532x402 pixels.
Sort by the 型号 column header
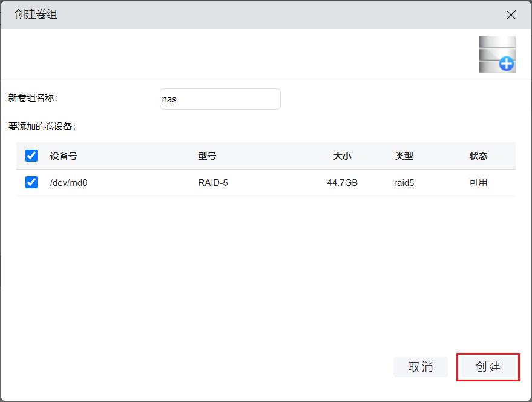click(x=207, y=156)
